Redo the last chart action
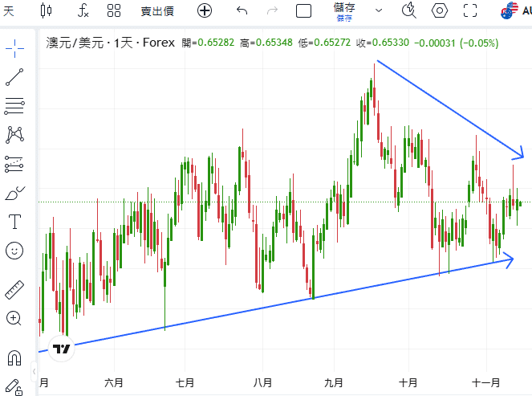 272,10
